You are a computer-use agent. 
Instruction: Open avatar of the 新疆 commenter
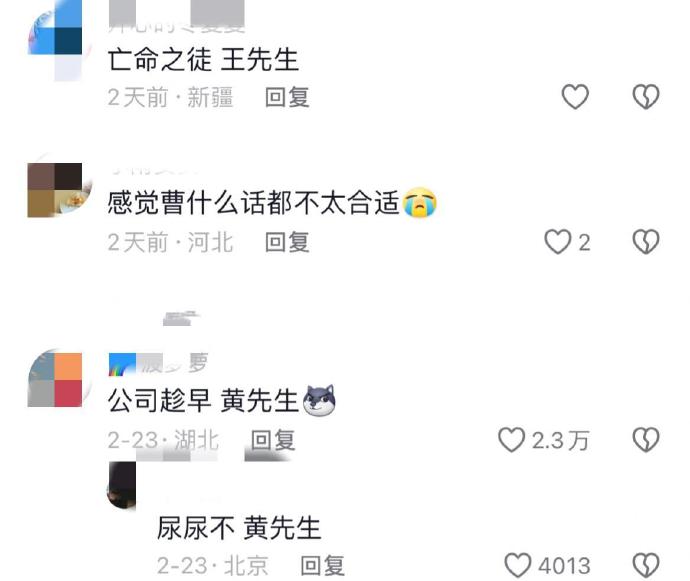click(x=55, y=40)
